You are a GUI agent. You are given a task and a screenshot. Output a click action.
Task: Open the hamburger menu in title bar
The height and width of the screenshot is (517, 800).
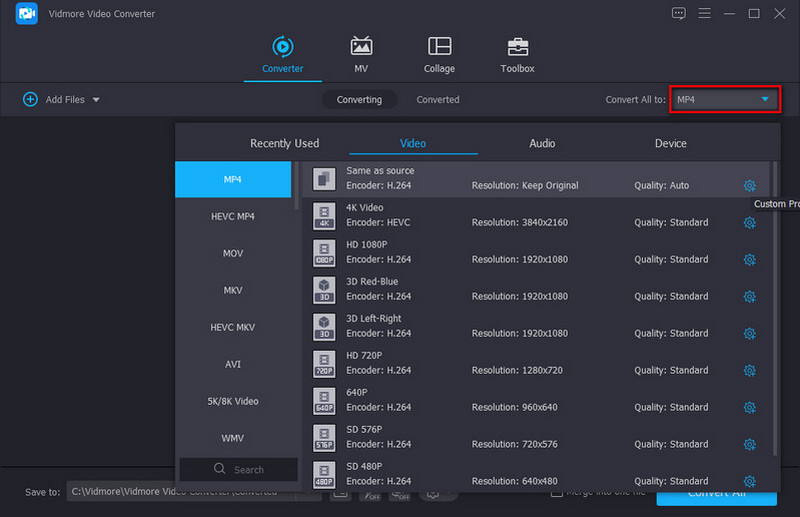tap(704, 13)
